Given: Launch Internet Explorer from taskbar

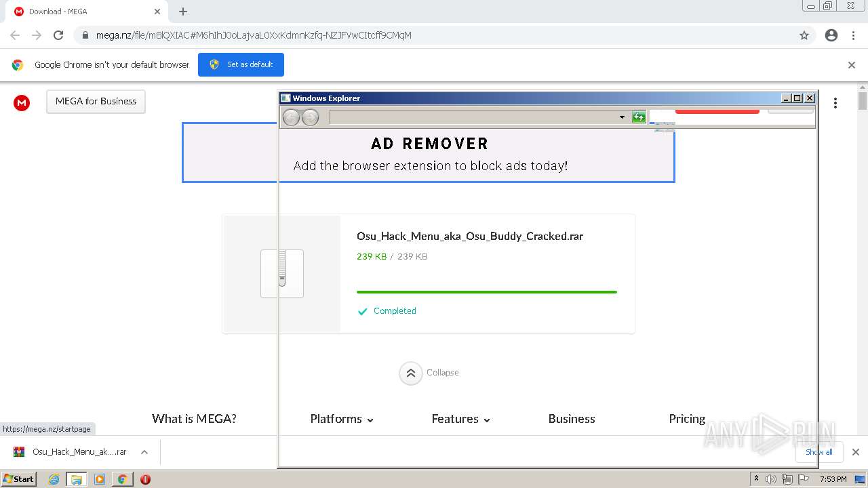Looking at the screenshot, I should (54, 479).
